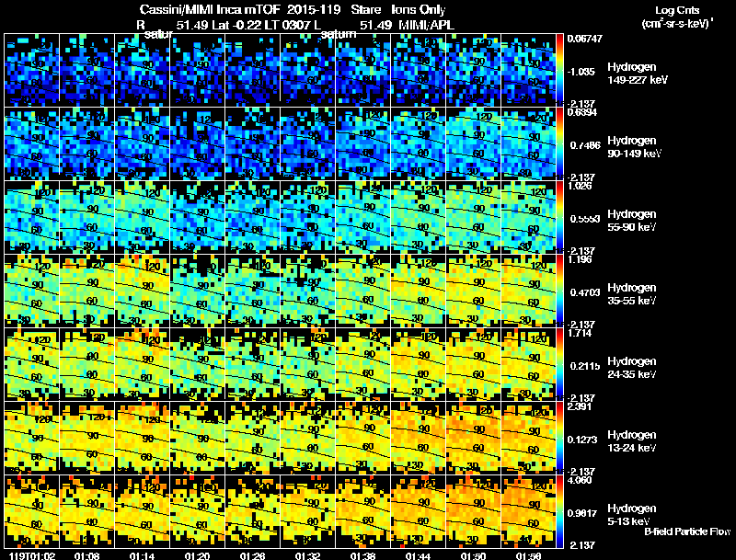Click the colorbar beside Hydrogen 55-90 keV
Viewport: 736px width, 560px height.
(x=559, y=217)
